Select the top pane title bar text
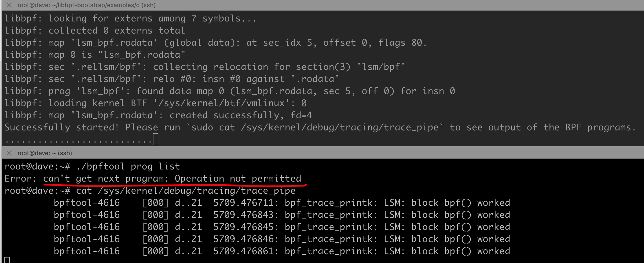The height and width of the screenshot is (263, 644). pos(86,5)
